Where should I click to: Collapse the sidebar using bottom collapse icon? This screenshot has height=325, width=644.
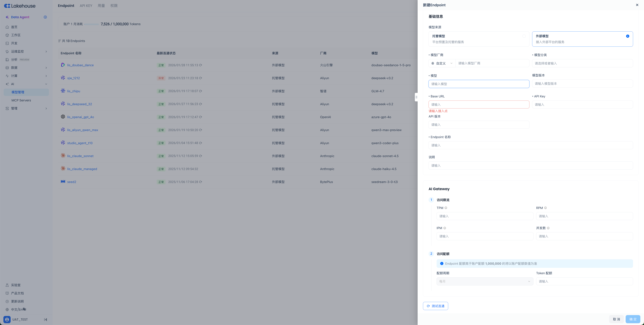pyautogui.click(x=46, y=319)
